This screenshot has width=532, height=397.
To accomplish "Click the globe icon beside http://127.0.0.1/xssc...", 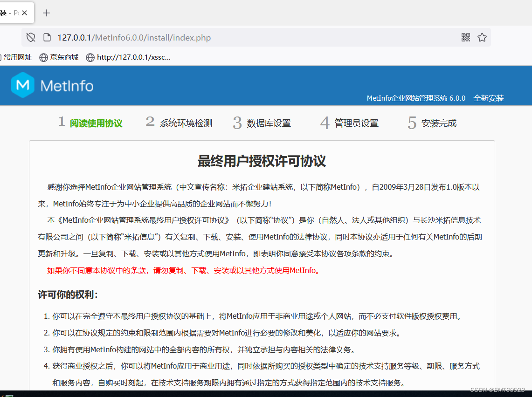I will pyautogui.click(x=90, y=58).
